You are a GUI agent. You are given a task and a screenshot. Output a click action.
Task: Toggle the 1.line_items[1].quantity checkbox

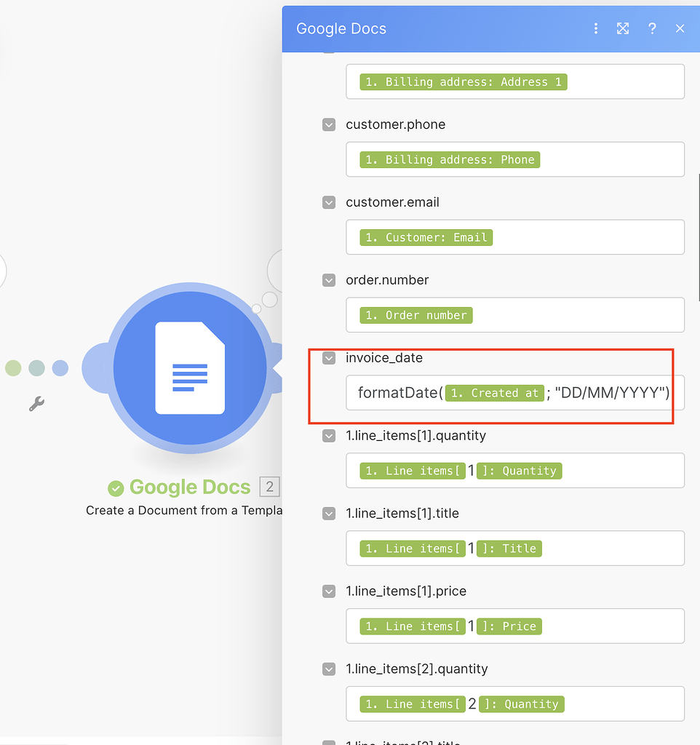point(328,435)
